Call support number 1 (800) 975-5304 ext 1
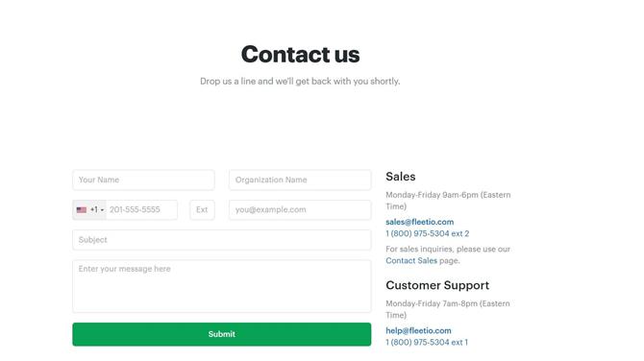 427,342
